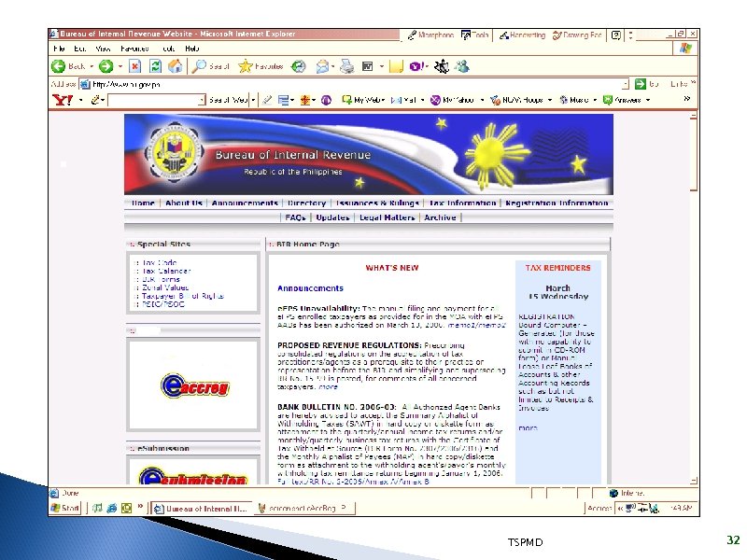Click the Edit with Word icon

(x=367, y=66)
